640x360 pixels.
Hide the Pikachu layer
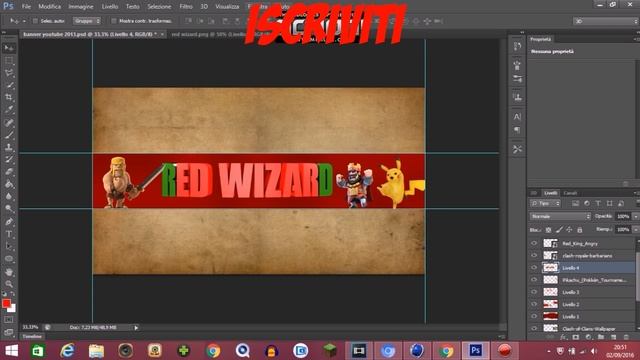coord(534,280)
